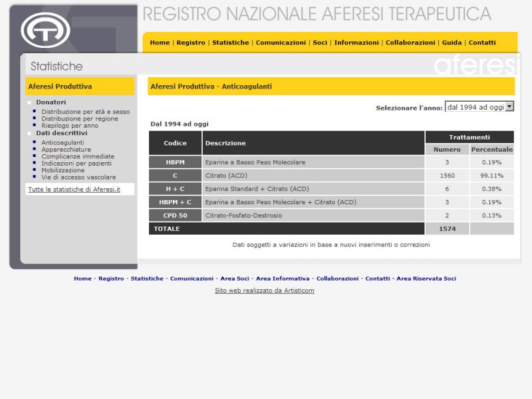The width and height of the screenshot is (532, 399).
Task: Select the H + C code cell
Action: pyautogui.click(x=175, y=189)
